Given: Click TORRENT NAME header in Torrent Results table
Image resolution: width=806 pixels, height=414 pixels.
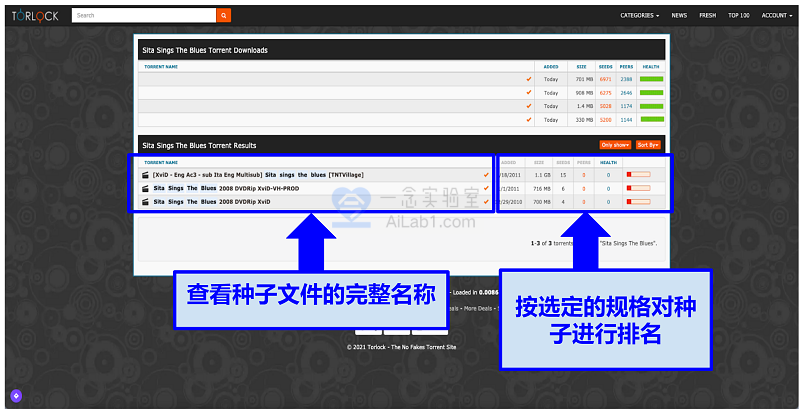Looking at the screenshot, I should pyautogui.click(x=161, y=163).
